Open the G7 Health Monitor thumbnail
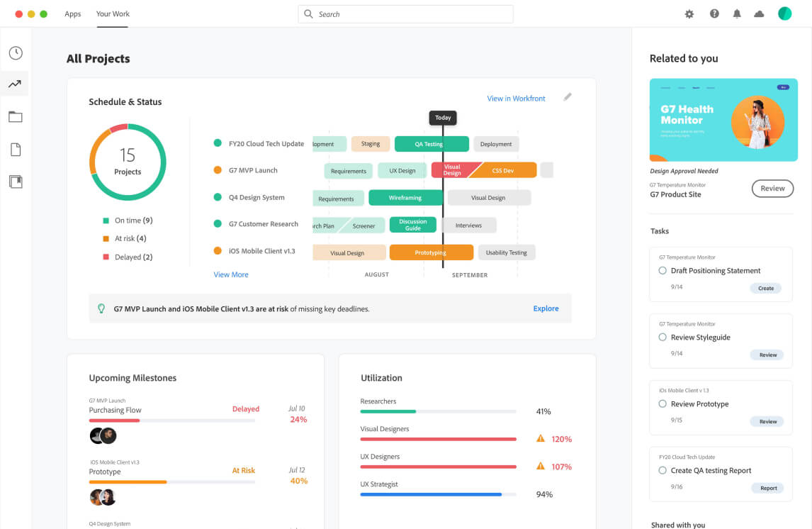 click(723, 120)
